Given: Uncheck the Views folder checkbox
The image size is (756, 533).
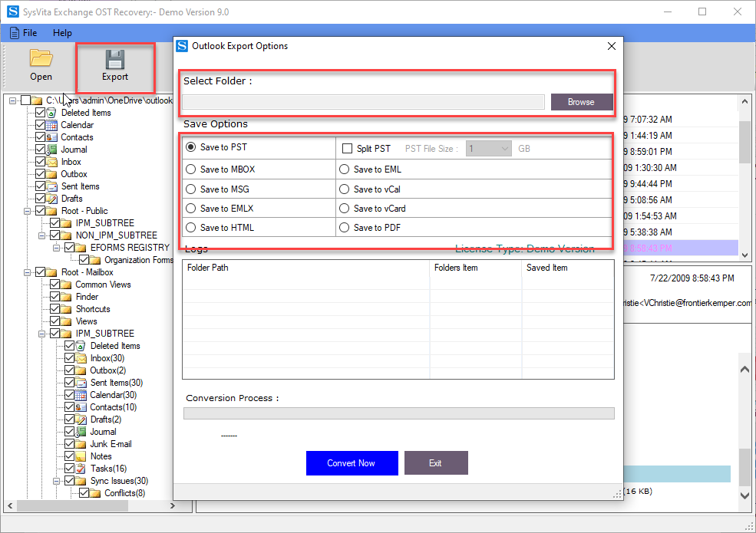Looking at the screenshot, I should 55,321.
